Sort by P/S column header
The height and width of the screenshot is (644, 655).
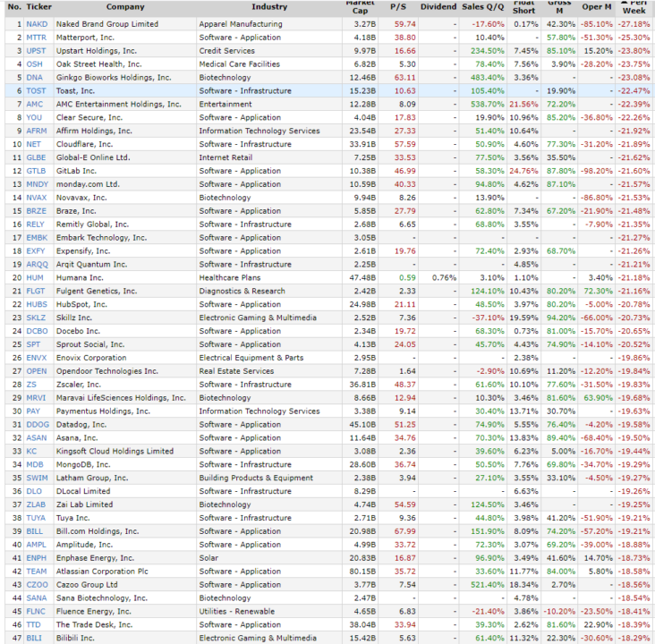click(398, 6)
